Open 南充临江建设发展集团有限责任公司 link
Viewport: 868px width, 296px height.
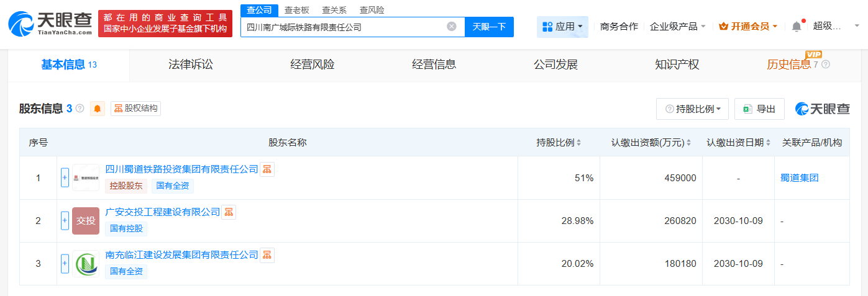181,255
